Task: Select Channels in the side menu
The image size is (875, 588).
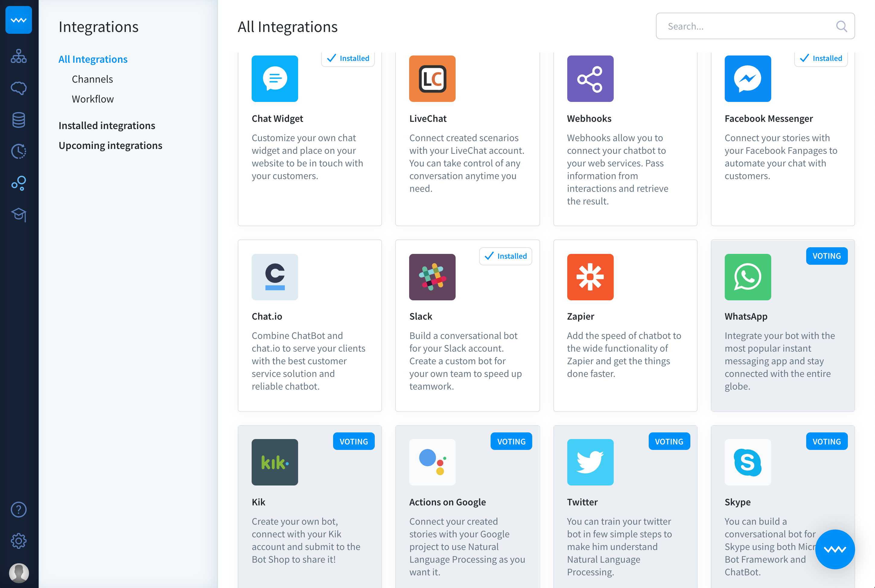Action: (92, 79)
